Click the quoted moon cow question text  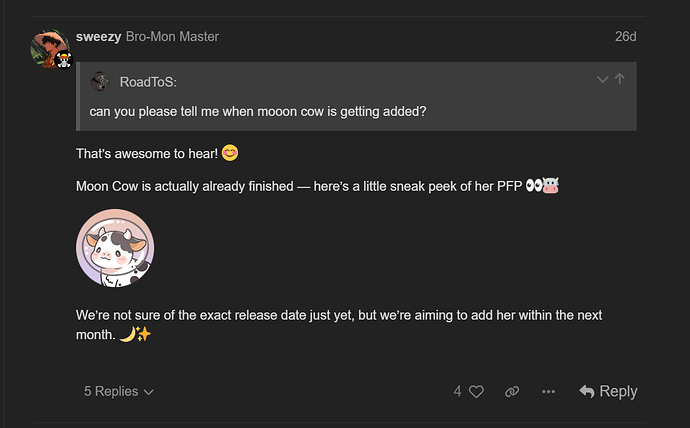[x=258, y=111]
